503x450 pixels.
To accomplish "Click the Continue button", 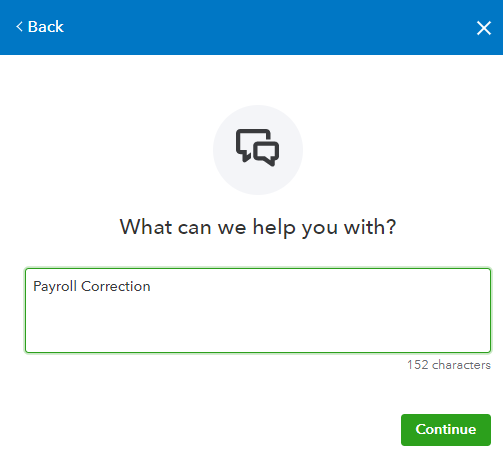I will point(446,430).
